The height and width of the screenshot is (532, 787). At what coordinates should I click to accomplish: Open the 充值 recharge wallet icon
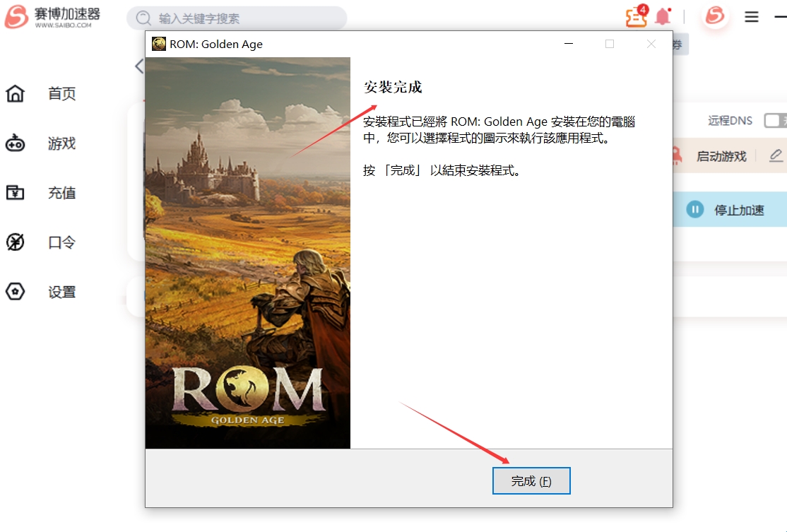pyautogui.click(x=15, y=192)
